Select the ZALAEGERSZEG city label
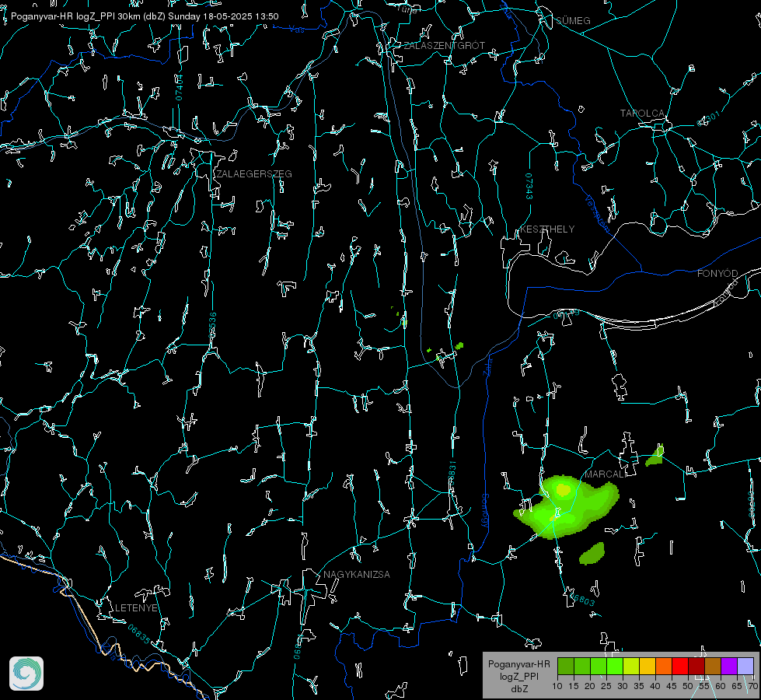Screen dimensions: 761x700 click(254, 174)
